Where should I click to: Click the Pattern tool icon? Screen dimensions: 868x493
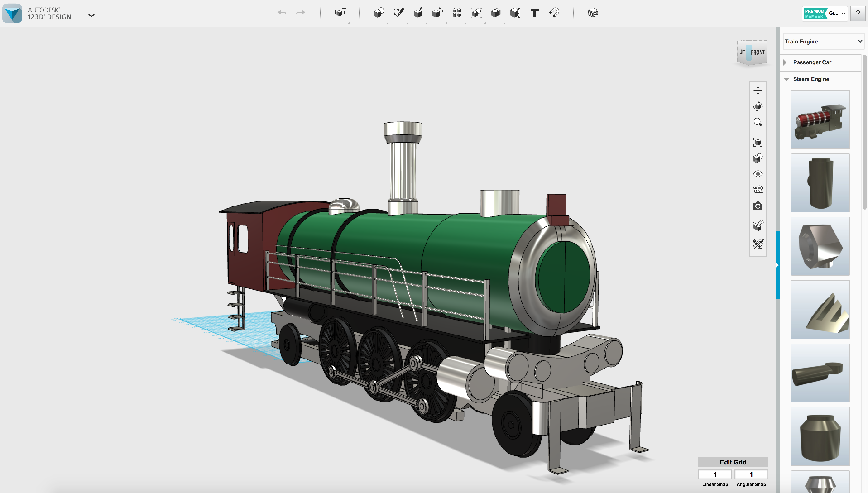(x=456, y=13)
